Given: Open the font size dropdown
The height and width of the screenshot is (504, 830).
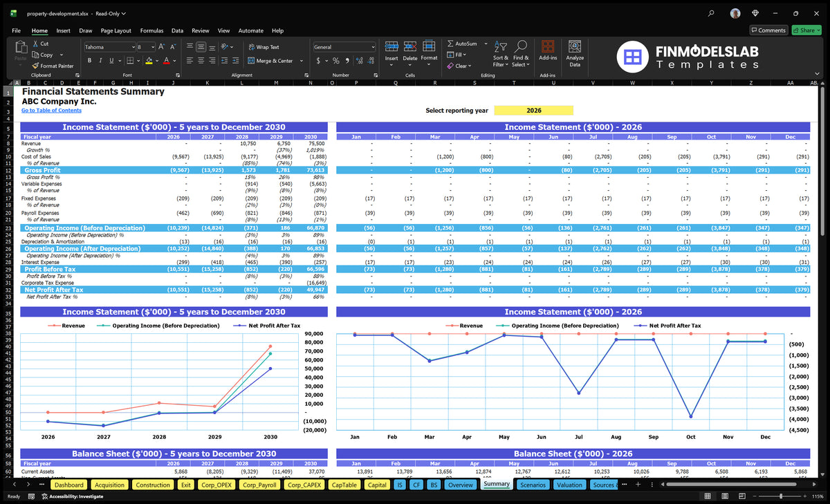Looking at the screenshot, I should (x=152, y=47).
